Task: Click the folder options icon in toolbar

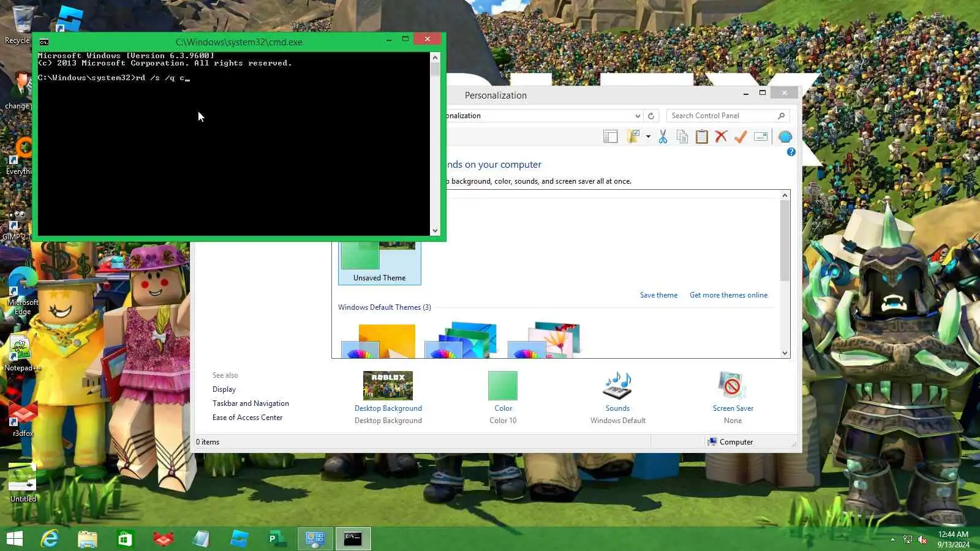Action: 633,137
